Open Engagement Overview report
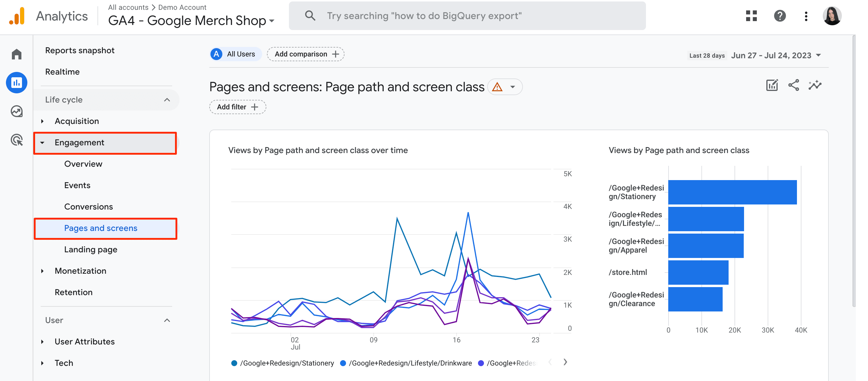This screenshot has width=868, height=381. [x=83, y=164]
